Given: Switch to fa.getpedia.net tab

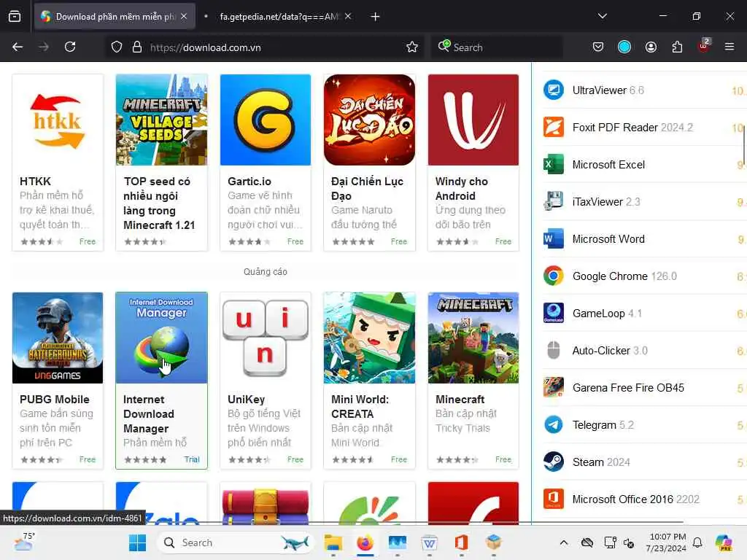Looking at the screenshot, I should click(x=279, y=17).
